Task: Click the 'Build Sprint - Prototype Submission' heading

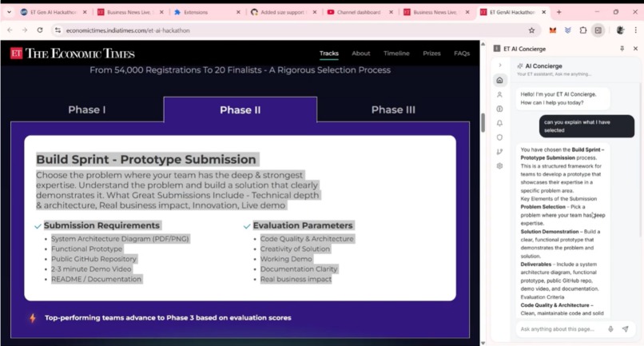Action: [x=146, y=160]
